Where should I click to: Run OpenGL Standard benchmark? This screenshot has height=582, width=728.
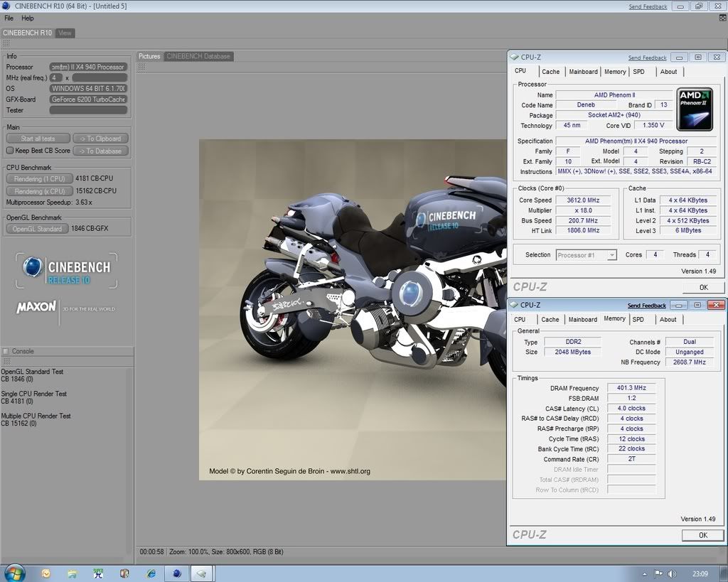click(x=37, y=229)
